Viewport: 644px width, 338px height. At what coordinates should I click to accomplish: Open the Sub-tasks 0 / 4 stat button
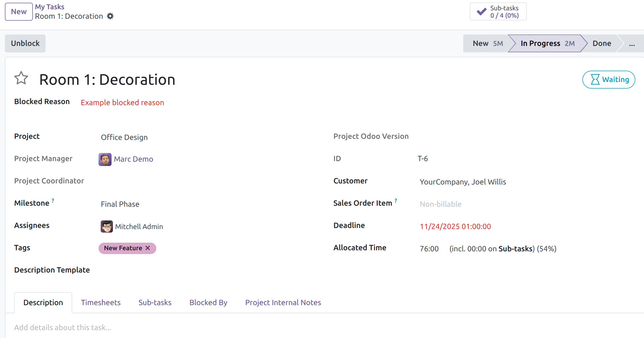(x=498, y=12)
